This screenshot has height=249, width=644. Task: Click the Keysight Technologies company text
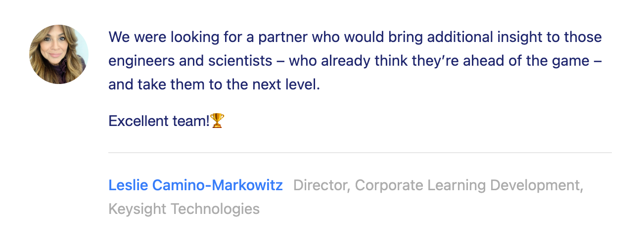point(184,209)
